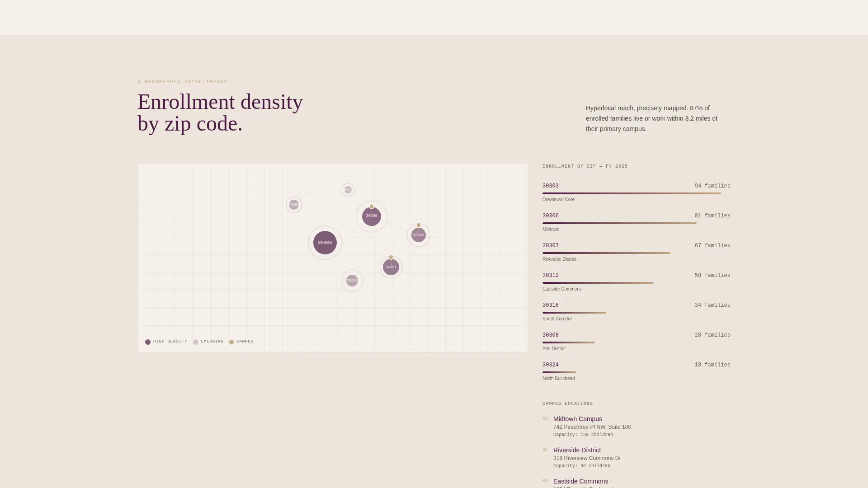Click the campus pin above 30306

[x=372, y=207]
